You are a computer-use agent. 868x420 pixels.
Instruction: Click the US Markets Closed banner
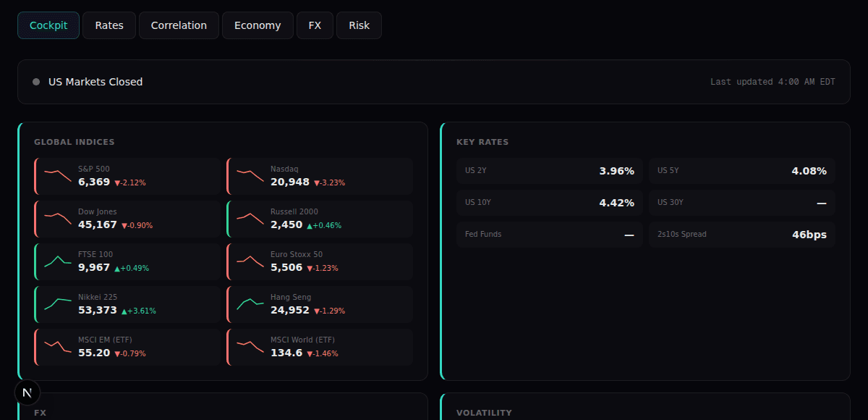(95, 82)
